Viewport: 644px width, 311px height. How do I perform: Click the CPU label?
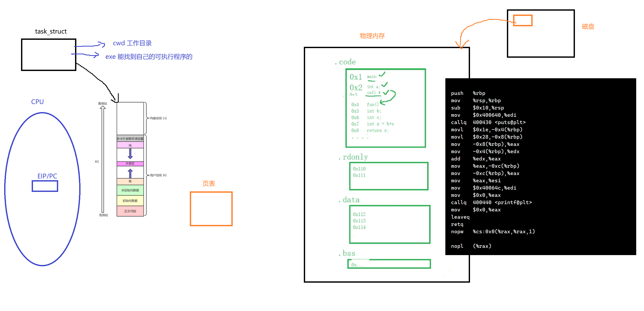[x=37, y=102]
